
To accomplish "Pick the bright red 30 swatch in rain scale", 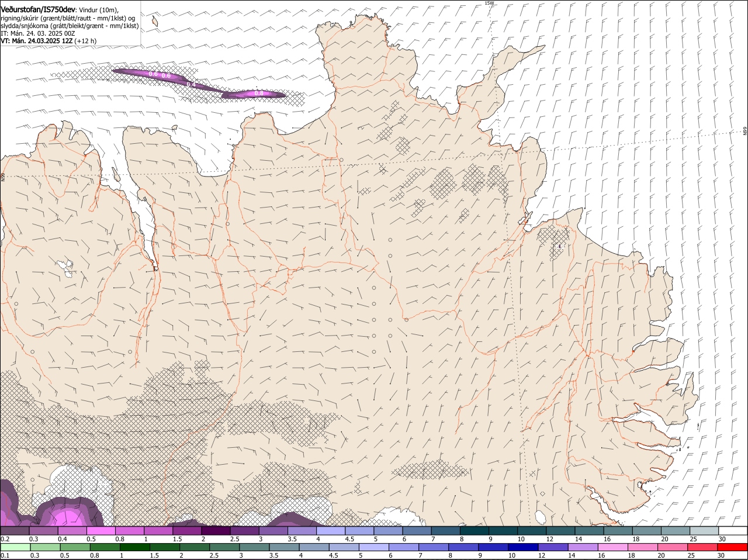I will tap(733, 548).
